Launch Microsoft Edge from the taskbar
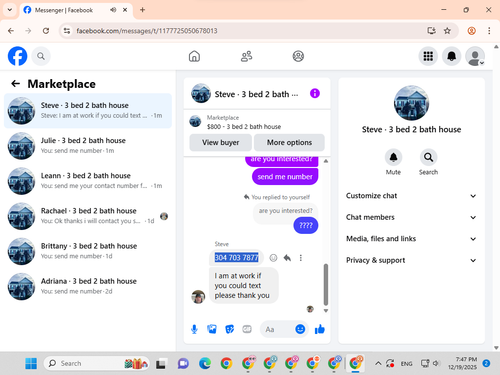Screen dimensions: 500x375 point(205,363)
